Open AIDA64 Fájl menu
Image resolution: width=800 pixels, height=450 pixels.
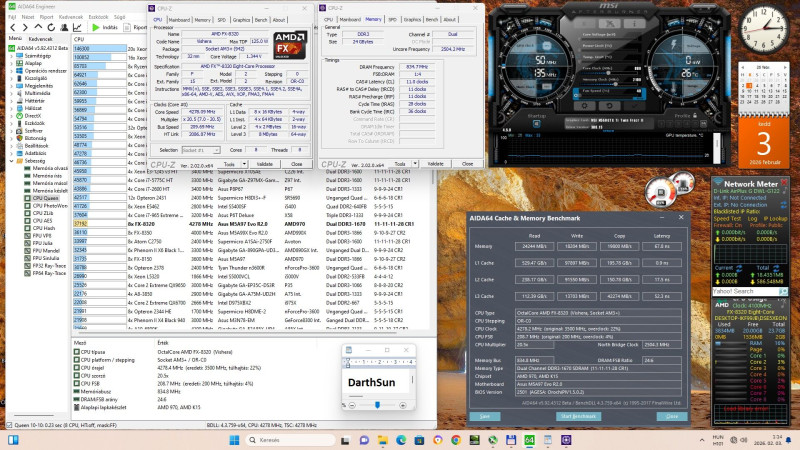(12, 17)
